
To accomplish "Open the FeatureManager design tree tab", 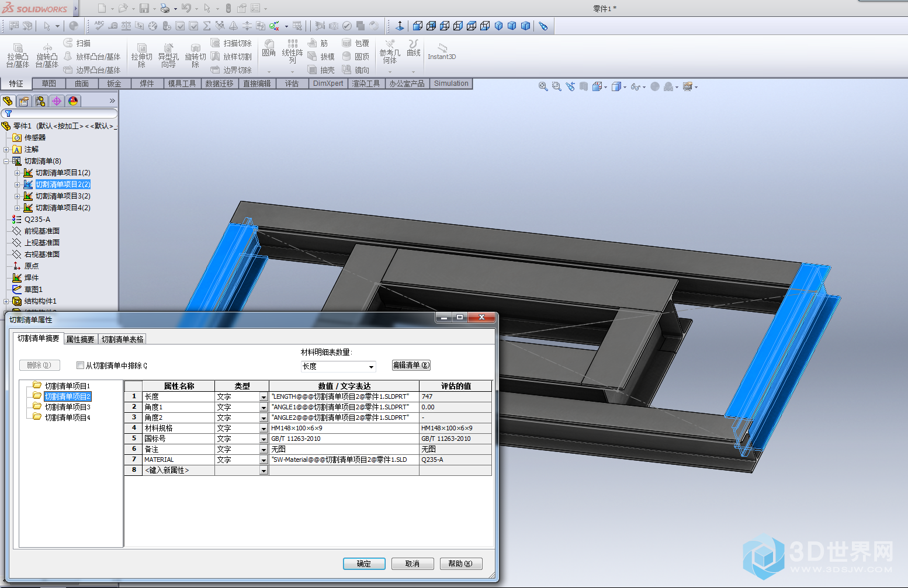I will pyautogui.click(x=8, y=101).
